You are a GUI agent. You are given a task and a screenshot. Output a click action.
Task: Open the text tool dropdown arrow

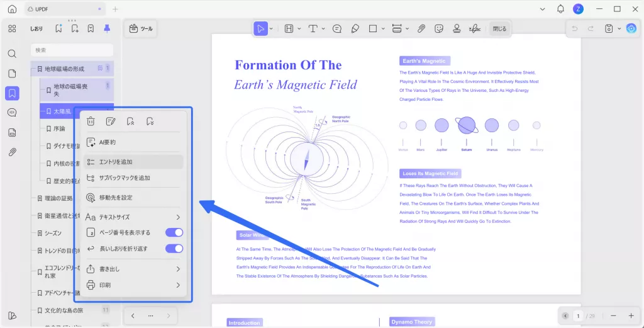(323, 29)
